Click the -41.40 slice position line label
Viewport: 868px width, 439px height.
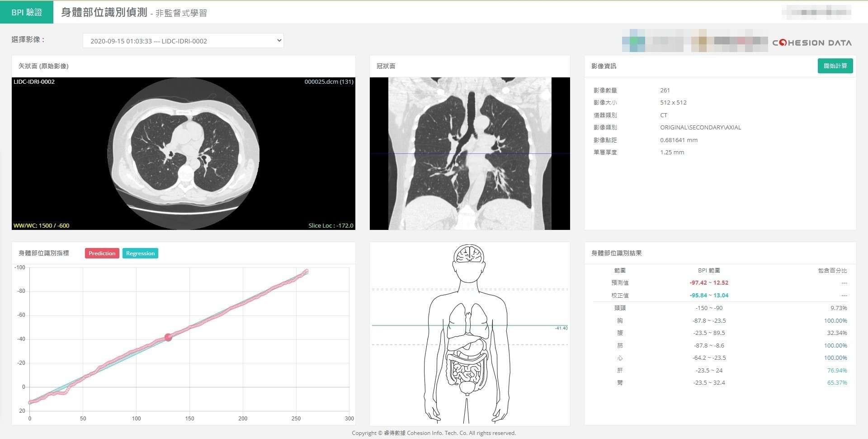pos(561,328)
